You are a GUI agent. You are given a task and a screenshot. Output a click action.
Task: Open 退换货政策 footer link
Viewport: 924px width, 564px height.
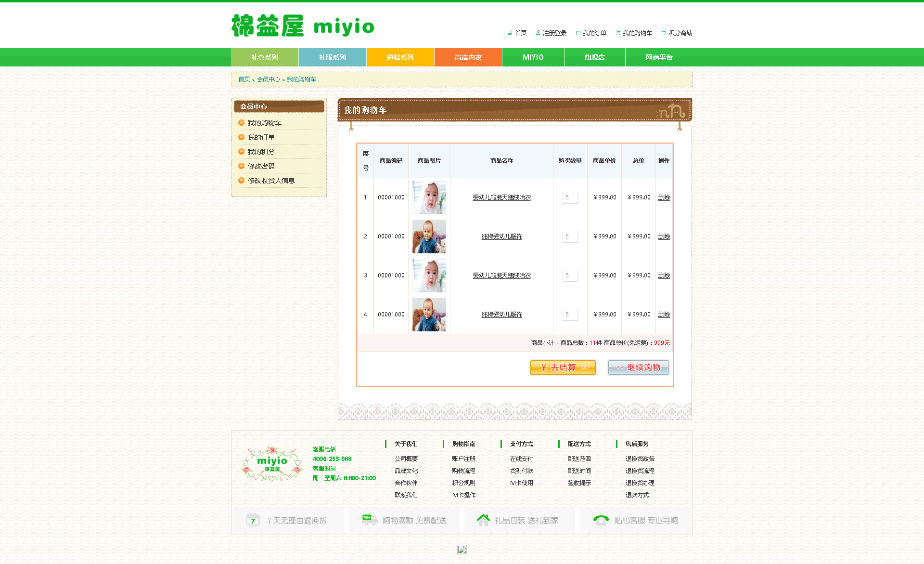click(640, 459)
